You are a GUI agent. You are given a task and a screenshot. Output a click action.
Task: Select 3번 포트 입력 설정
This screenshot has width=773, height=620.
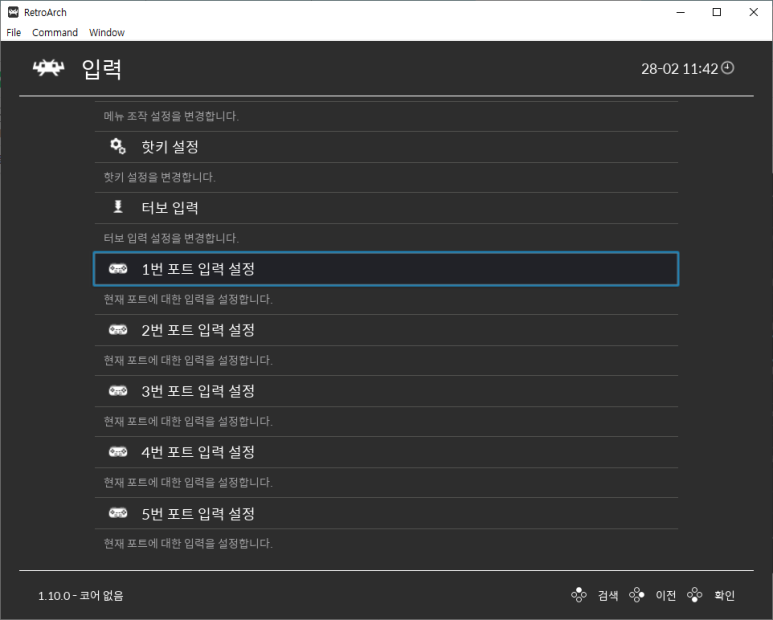tap(386, 391)
